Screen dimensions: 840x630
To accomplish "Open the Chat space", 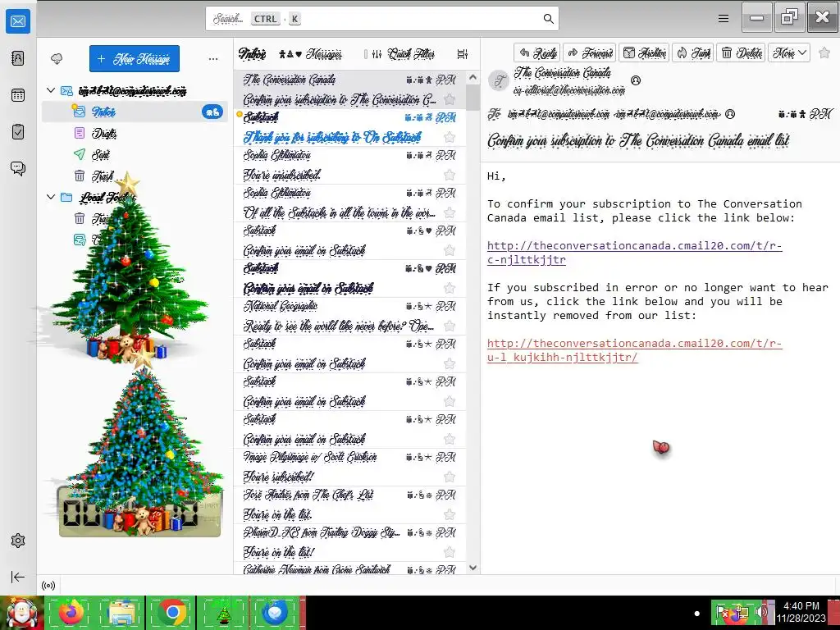I will [18, 169].
